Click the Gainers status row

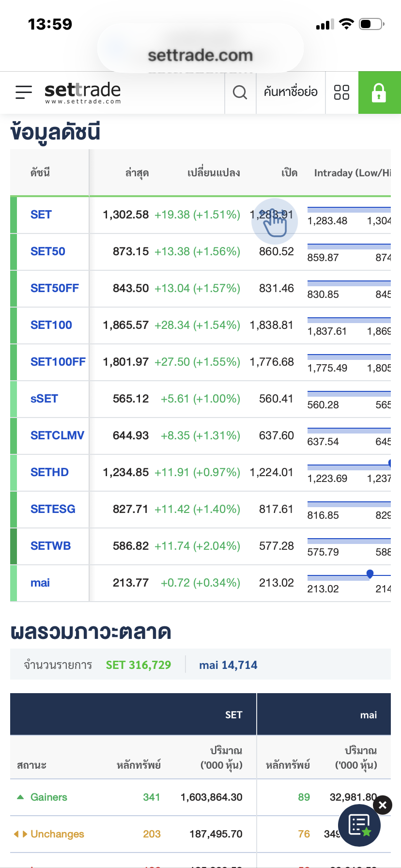click(48, 797)
